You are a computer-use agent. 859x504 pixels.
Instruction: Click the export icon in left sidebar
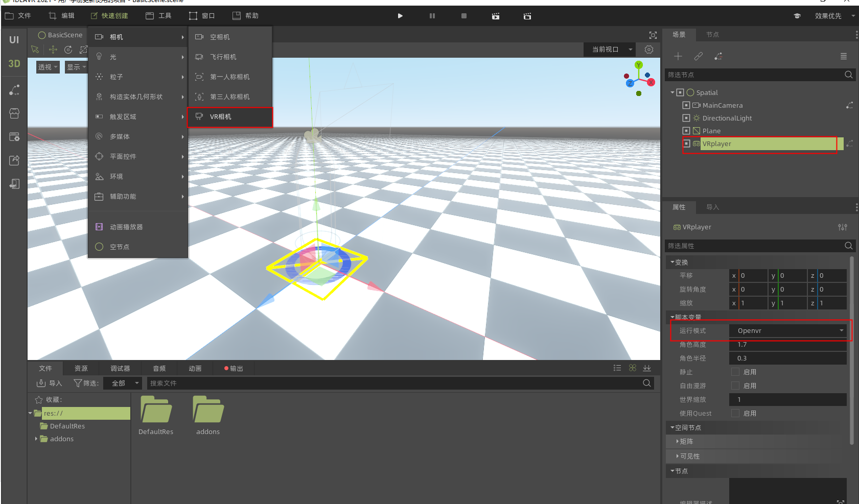point(14,160)
